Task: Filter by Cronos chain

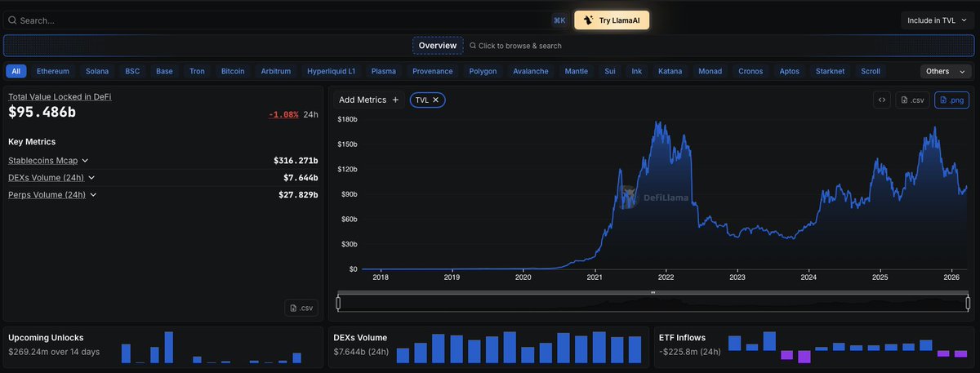Action: point(751,71)
